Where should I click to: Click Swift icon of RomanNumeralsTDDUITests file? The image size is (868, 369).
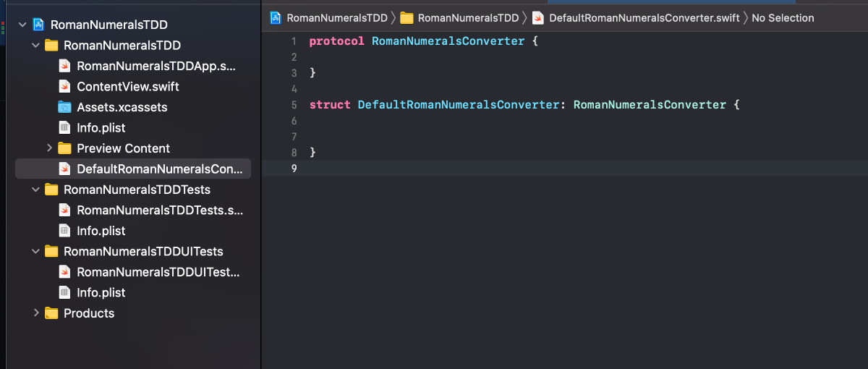64,272
